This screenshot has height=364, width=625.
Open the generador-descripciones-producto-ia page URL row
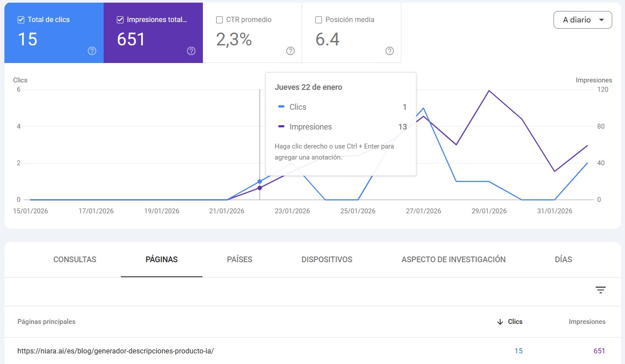pyautogui.click(x=116, y=351)
